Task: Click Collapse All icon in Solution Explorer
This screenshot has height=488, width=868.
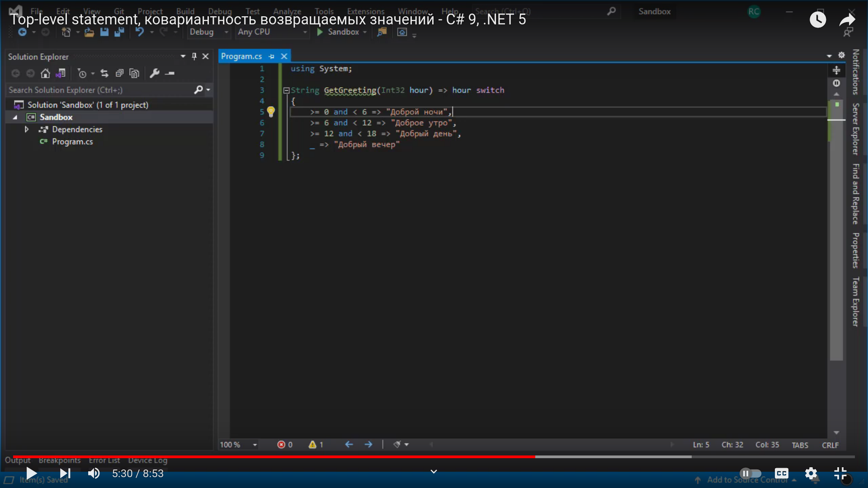Action: 119,73
